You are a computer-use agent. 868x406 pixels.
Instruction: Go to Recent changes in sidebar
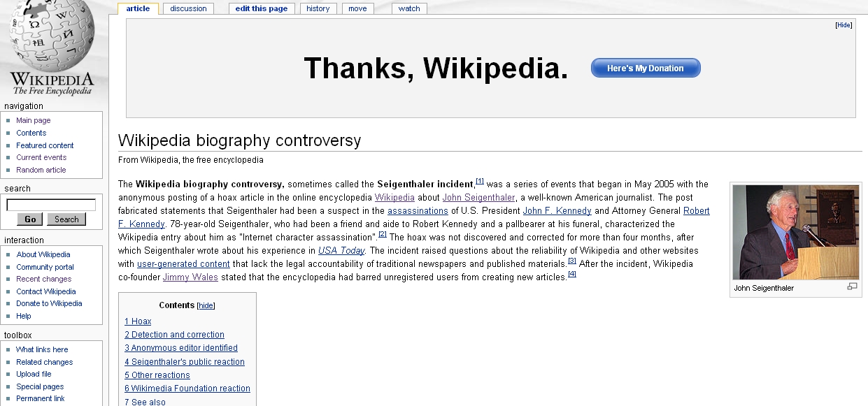click(x=43, y=279)
